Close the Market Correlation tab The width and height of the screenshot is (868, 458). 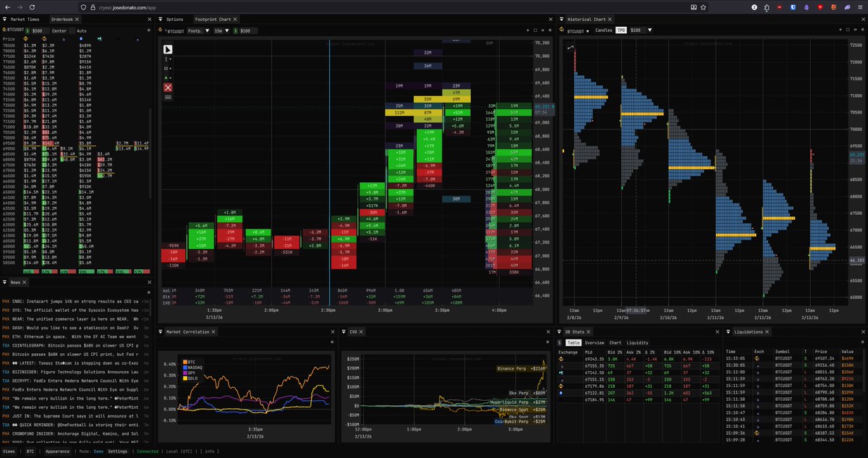213,331
